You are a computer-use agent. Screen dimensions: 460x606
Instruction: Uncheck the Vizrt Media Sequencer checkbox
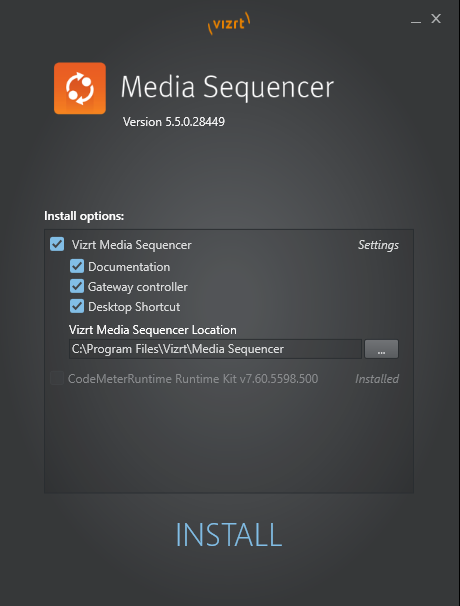(57, 244)
